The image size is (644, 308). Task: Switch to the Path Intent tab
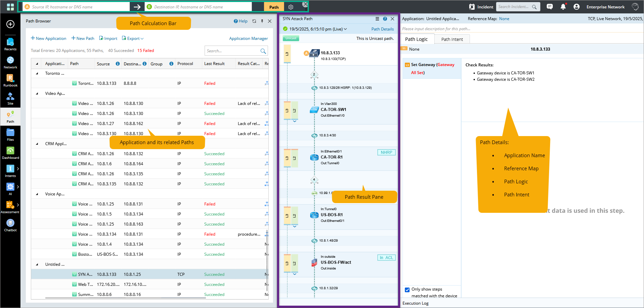click(x=452, y=39)
